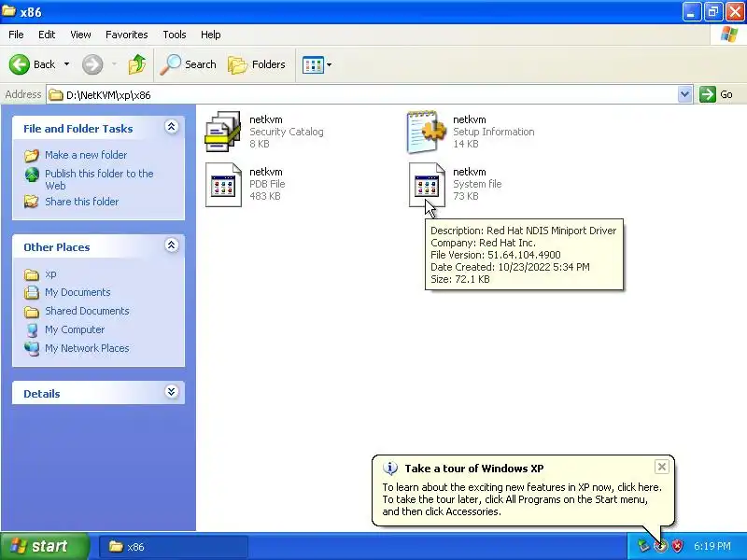Screen dimensions: 747x560
Task: Open the xp folder link
Action: tap(50, 273)
